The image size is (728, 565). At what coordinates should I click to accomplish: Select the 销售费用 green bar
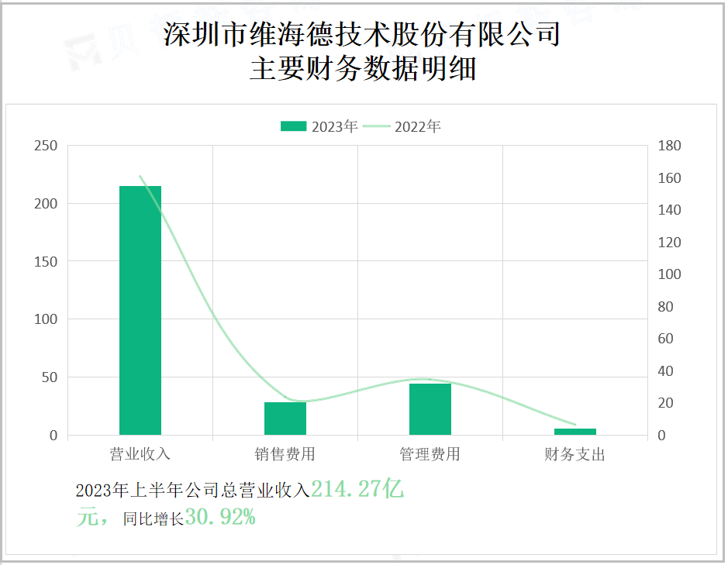(285, 419)
